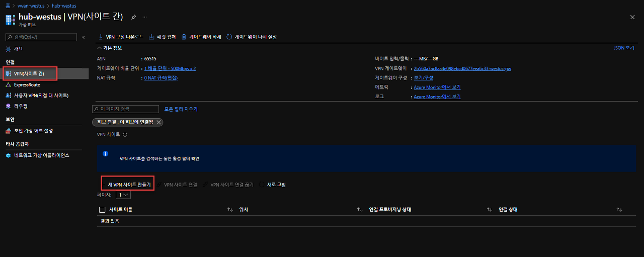644x257 pixels.
Task: Open the more options ellipsis next to title
Action: pyautogui.click(x=144, y=17)
